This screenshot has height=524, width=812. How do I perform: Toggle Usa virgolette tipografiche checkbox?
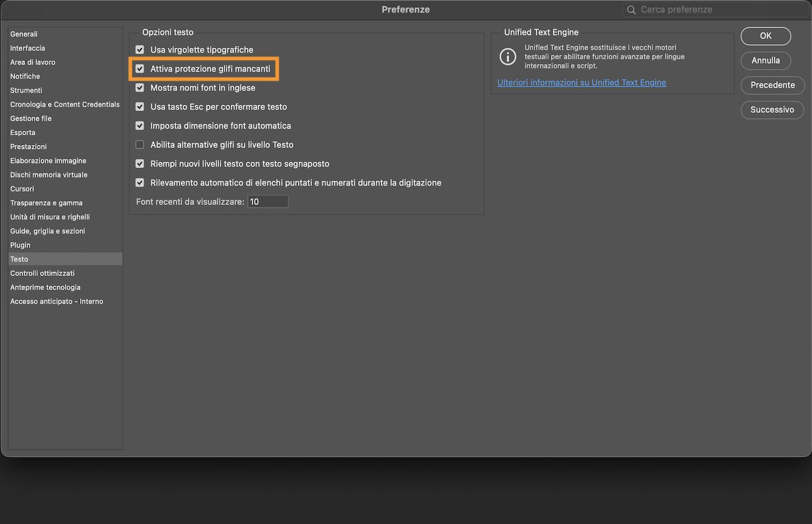[140, 50]
